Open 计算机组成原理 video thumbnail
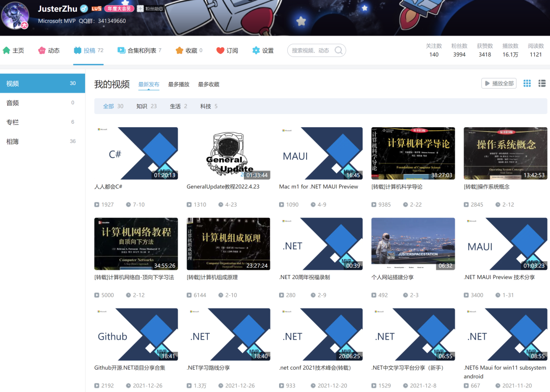 click(x=228, y=244)
